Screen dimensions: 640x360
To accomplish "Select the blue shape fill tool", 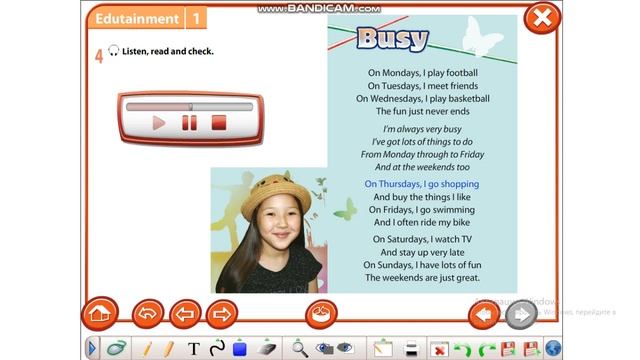I will 240,348.
